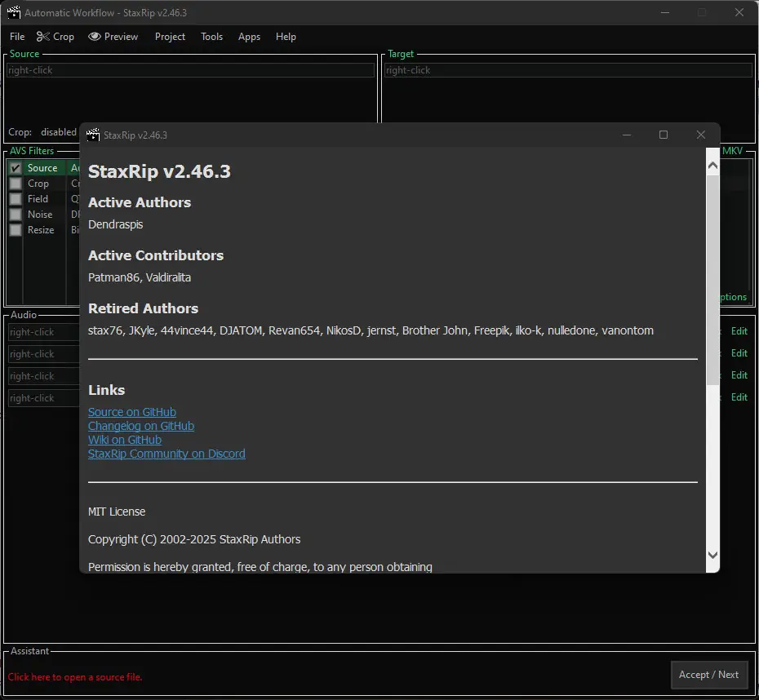Click Edit for the first audio track
This screenshot has width=759, height=700.
point(739,331)
